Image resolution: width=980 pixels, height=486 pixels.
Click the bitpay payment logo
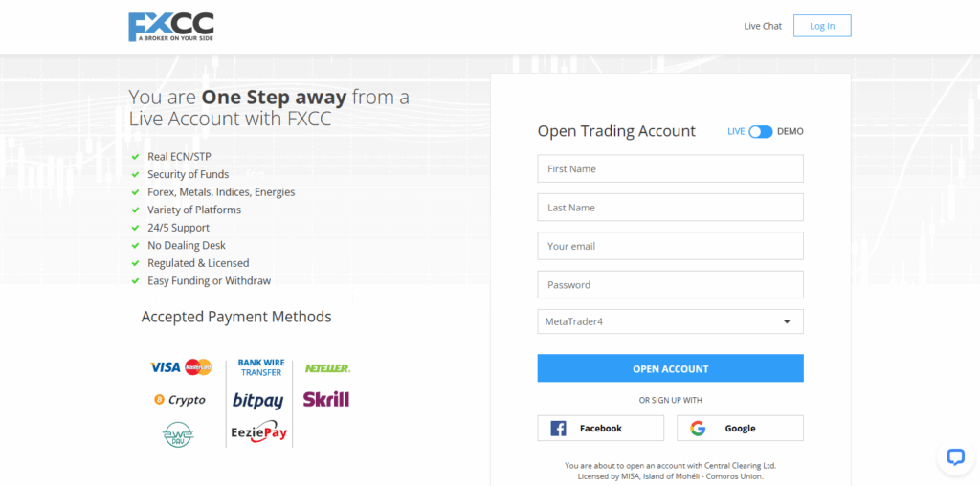point(257,400)
